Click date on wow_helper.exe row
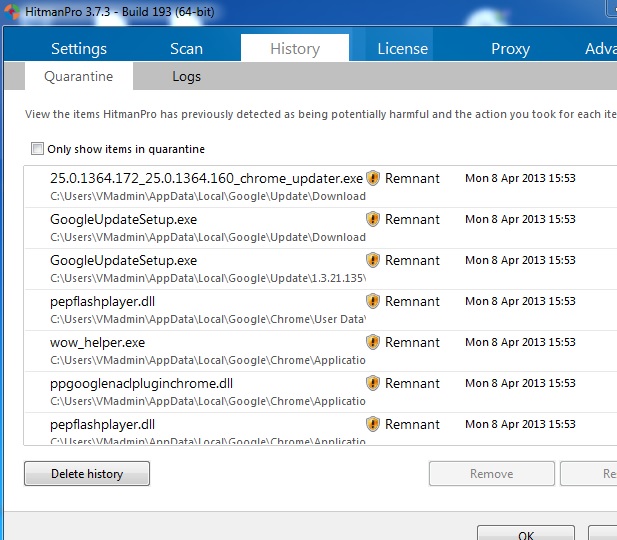The height and width of the screenshot is (540, 617). click(520, 342)
